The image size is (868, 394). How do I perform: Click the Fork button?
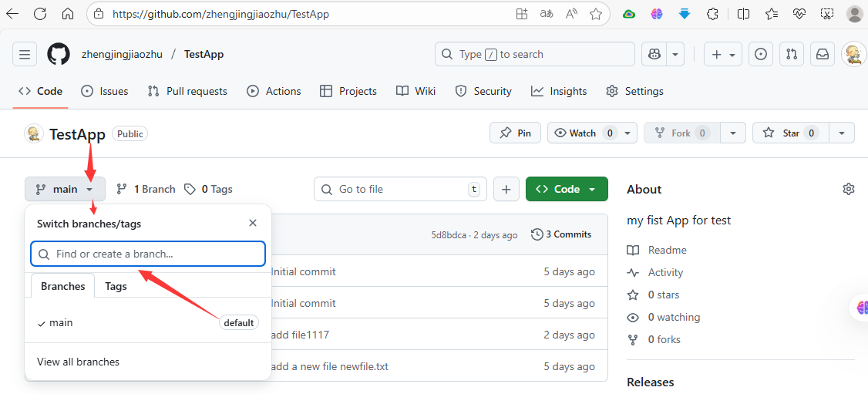click(682, 133)
